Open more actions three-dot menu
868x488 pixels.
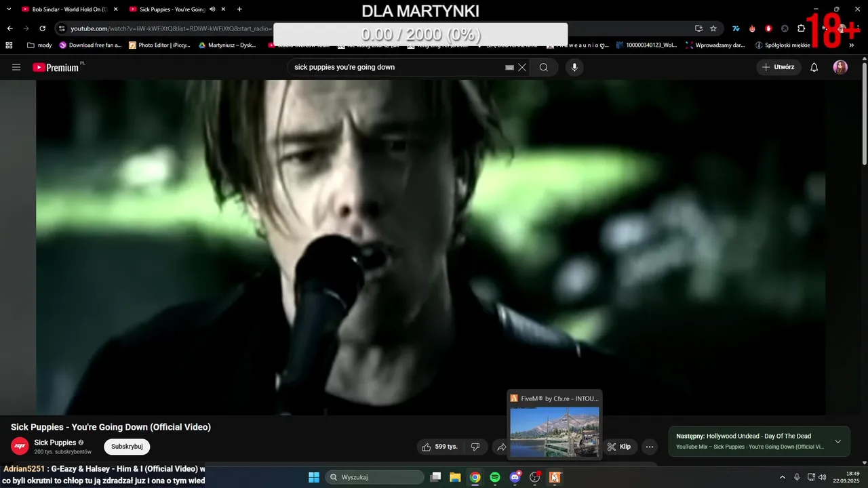point(650,447)
